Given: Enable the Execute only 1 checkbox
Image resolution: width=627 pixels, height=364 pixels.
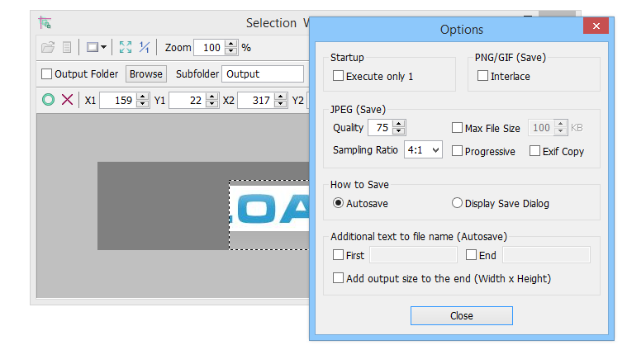Looking at the screenshot, I should coord(339,76).
